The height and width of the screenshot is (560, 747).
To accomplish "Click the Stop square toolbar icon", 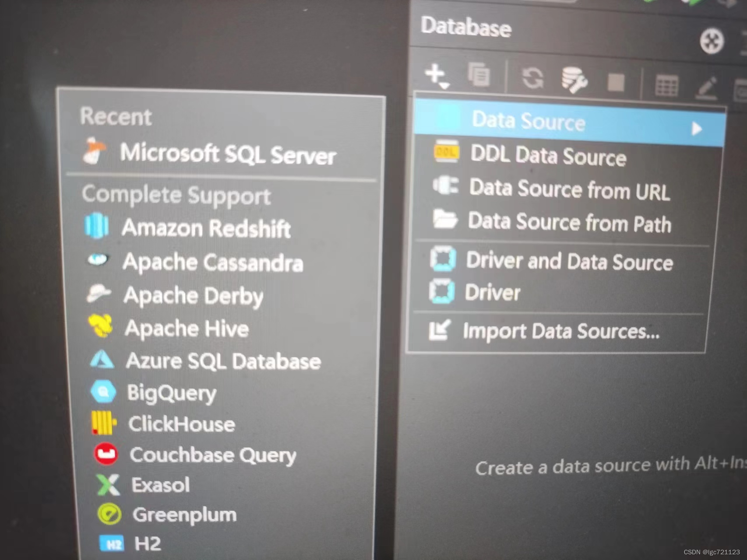I will click(x=616, y=82).
